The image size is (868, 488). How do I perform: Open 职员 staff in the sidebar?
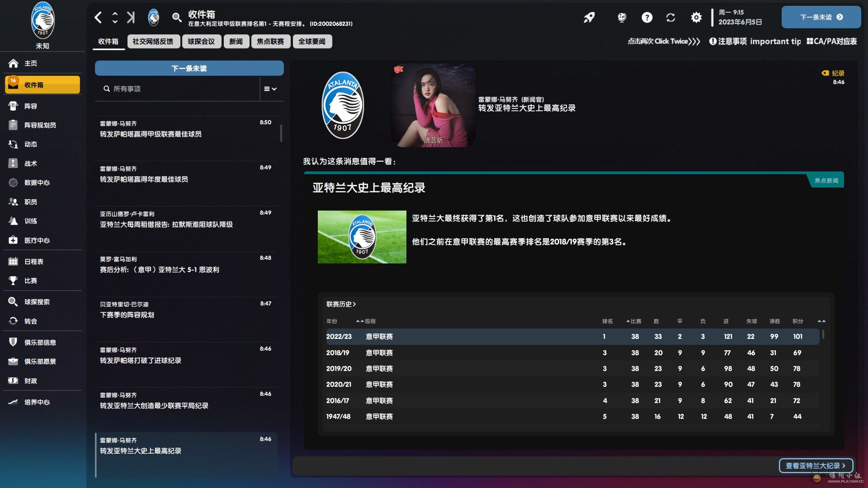[42, 202]
